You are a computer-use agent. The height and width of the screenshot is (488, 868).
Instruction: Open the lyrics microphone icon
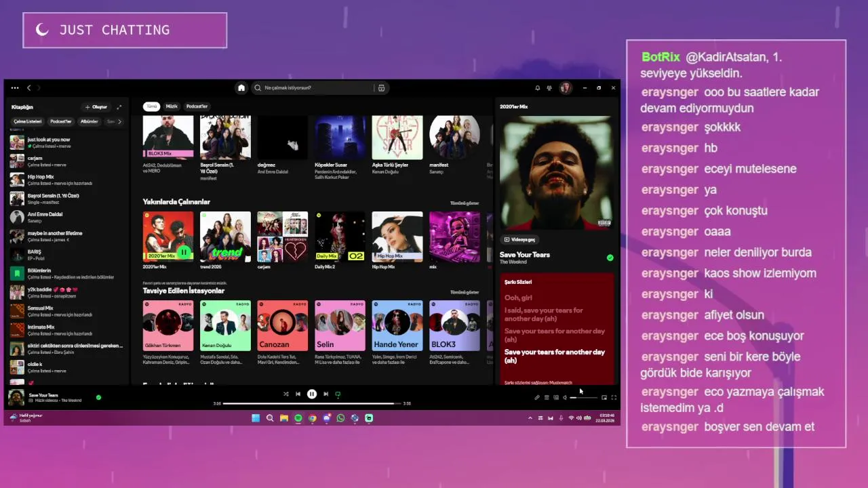click(x=537, y=398)
